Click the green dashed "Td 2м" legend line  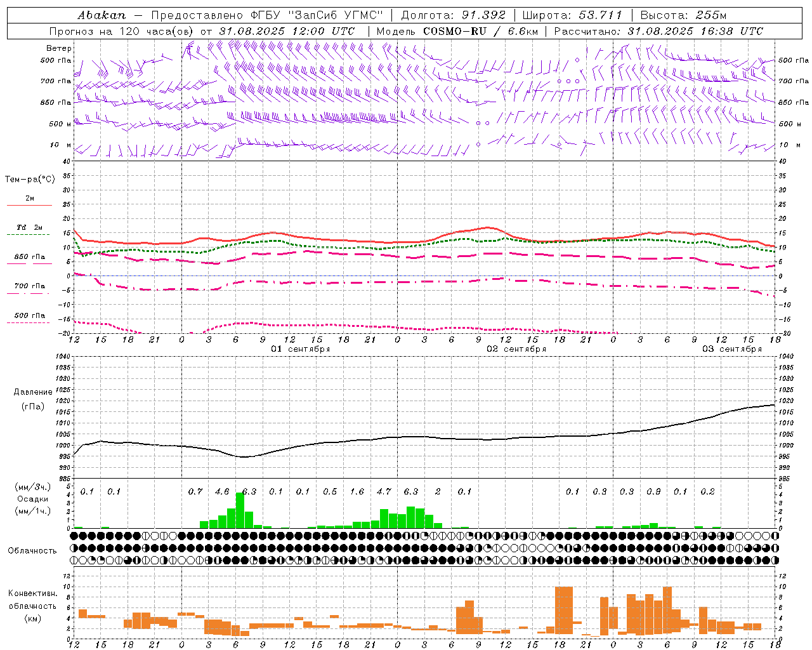pos(29,234)
